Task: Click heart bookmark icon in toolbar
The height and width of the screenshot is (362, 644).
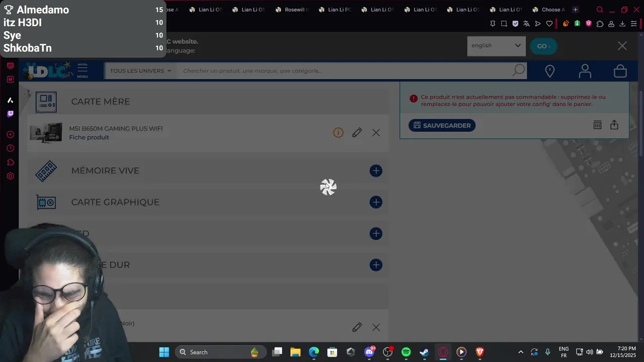Action: pyautogui.click(x=549, y=24)
